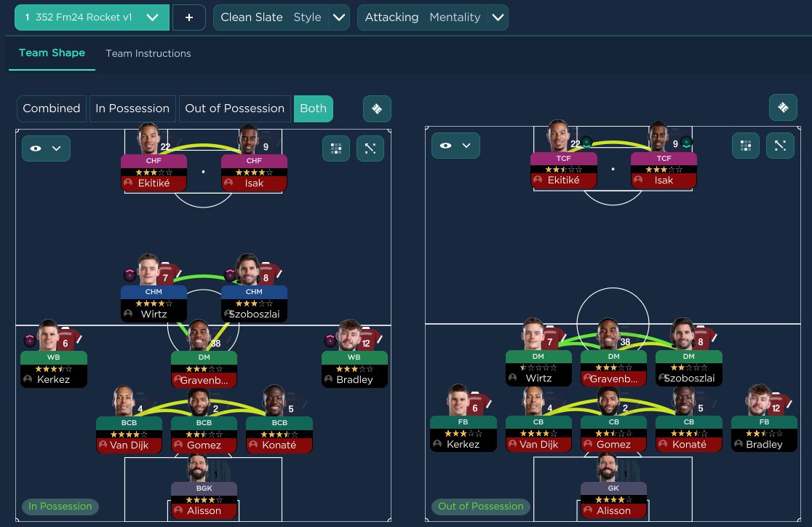The height and width of the screenshot is (527, 812).
Task: Click person icon beside Alisson name under BGK
Action: point(178,510)
